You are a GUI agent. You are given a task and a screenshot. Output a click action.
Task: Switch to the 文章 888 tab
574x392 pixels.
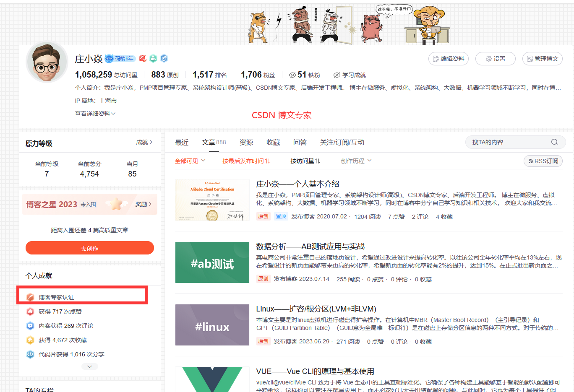tap(214, 142)
